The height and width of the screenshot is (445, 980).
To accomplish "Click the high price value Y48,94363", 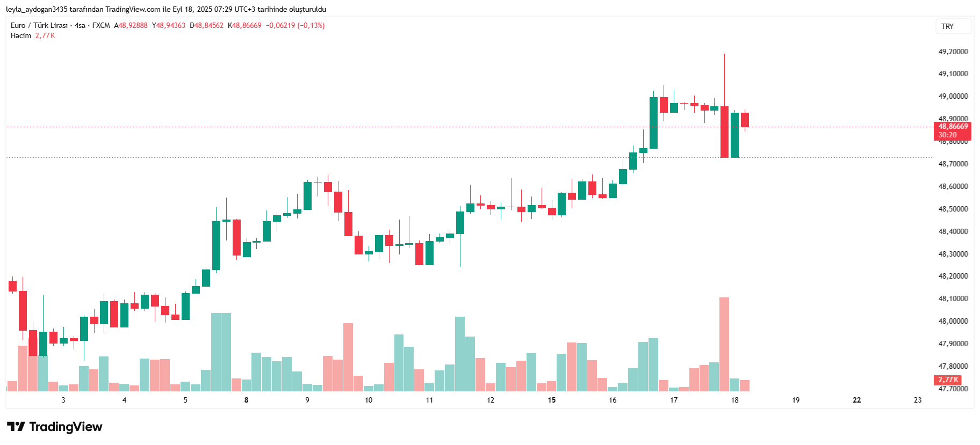I will (169, 25).
